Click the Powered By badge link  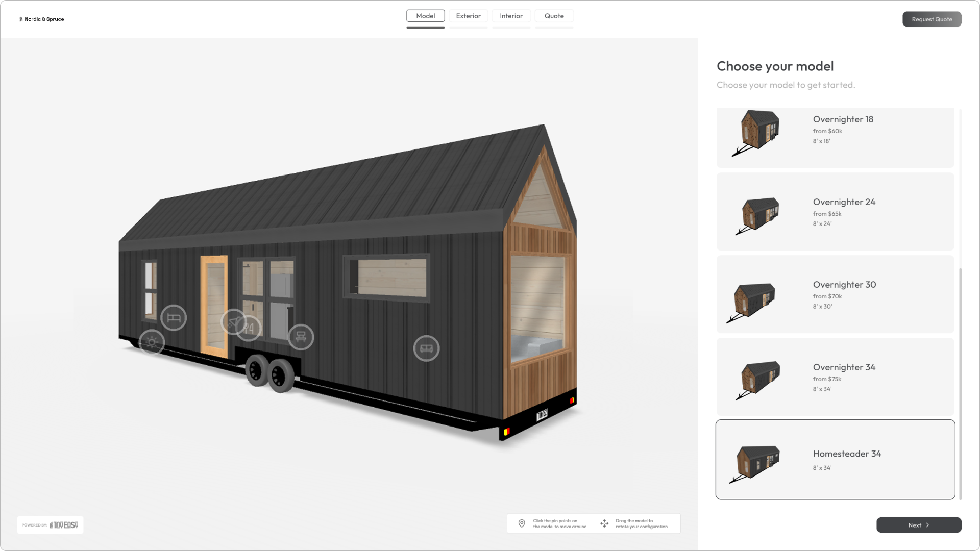tap(50, 525)
